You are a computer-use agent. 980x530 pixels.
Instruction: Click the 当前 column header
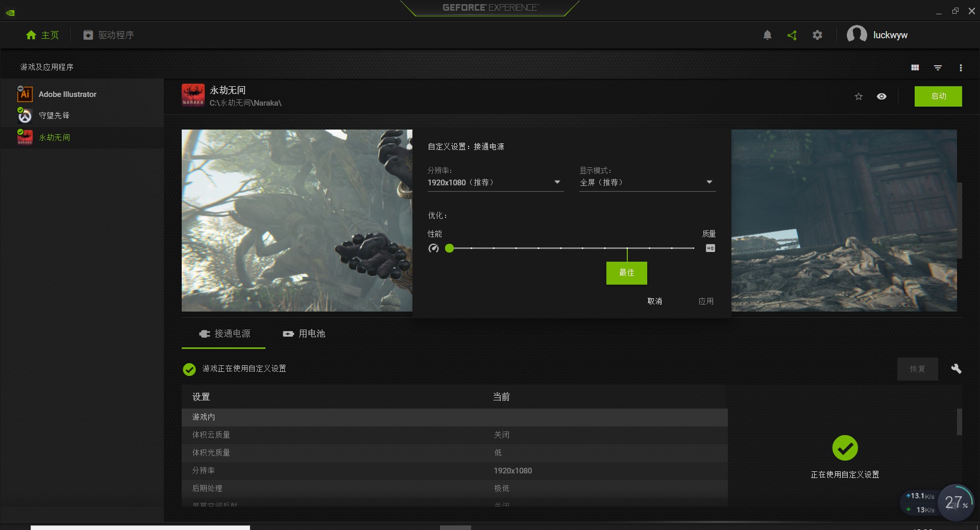pos(501,397)
